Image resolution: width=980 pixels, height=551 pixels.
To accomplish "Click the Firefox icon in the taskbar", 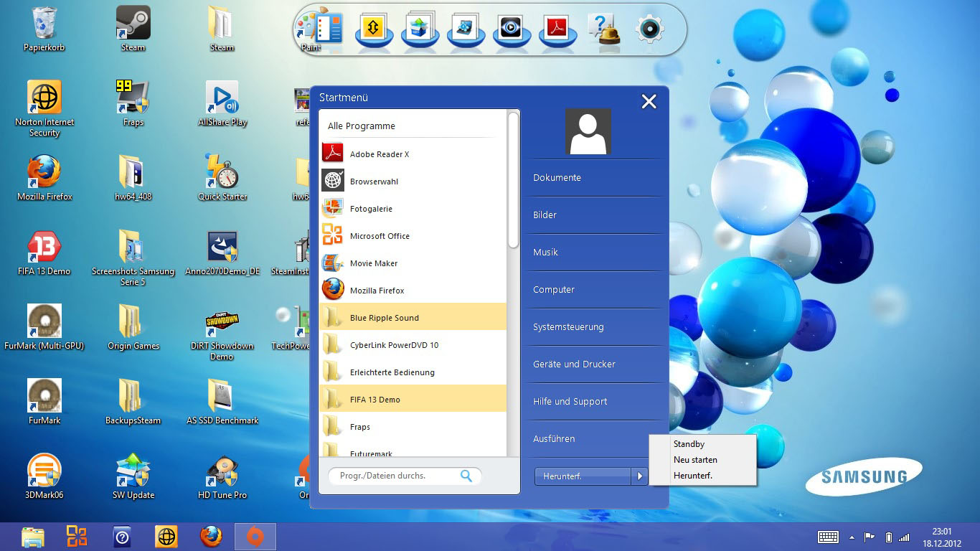I will pyautogui.click(x=211, y=537).
